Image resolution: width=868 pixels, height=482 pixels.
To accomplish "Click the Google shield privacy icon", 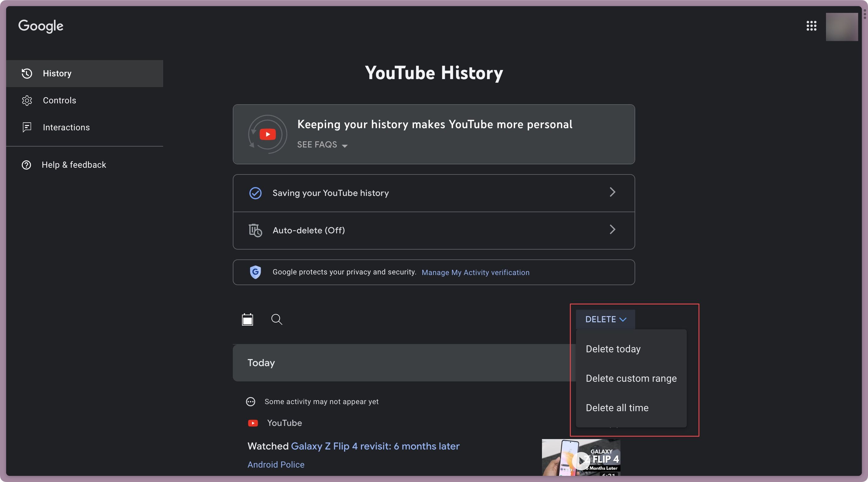I will pyautogui.click(x=255, y=273).
